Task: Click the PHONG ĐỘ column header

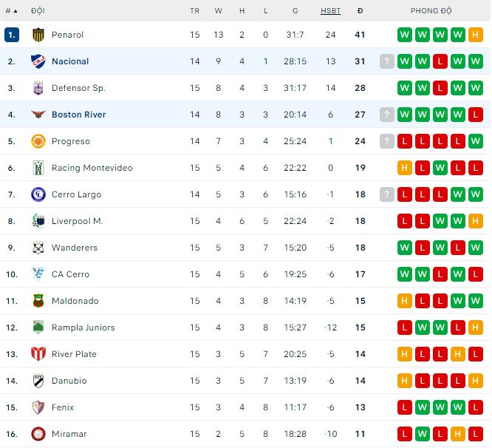Action: (431, 10)
